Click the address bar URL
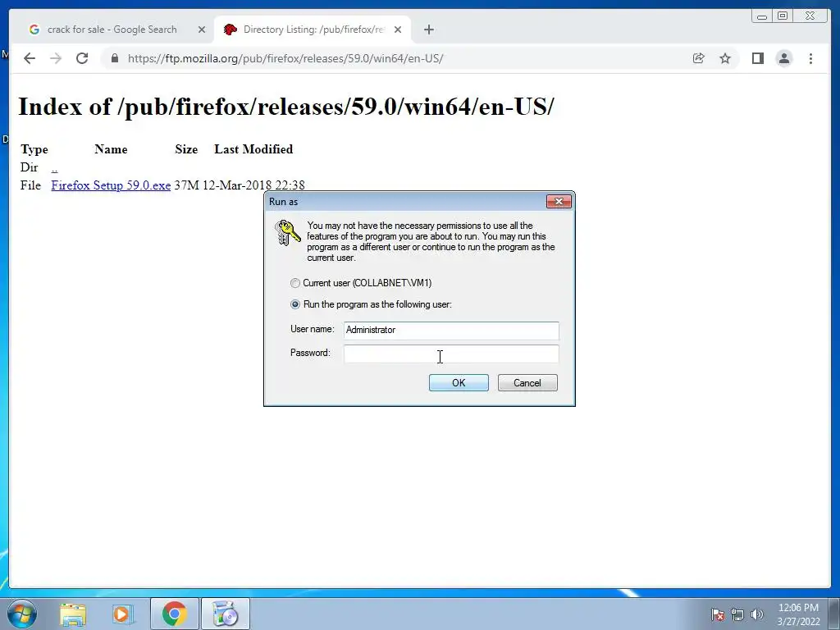The width and height of the screenshot is (840, 630). [x=285, y=58]
